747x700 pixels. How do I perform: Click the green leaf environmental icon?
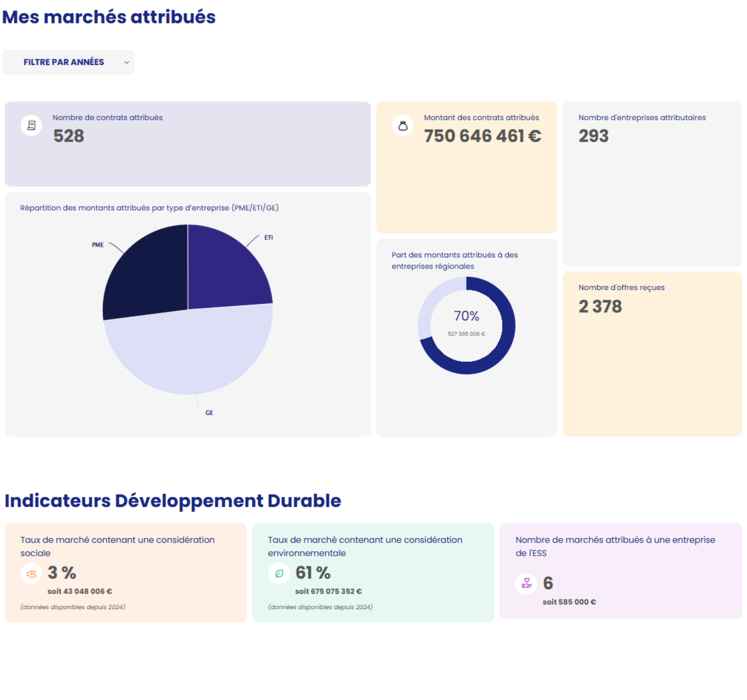tap(279, 573)
